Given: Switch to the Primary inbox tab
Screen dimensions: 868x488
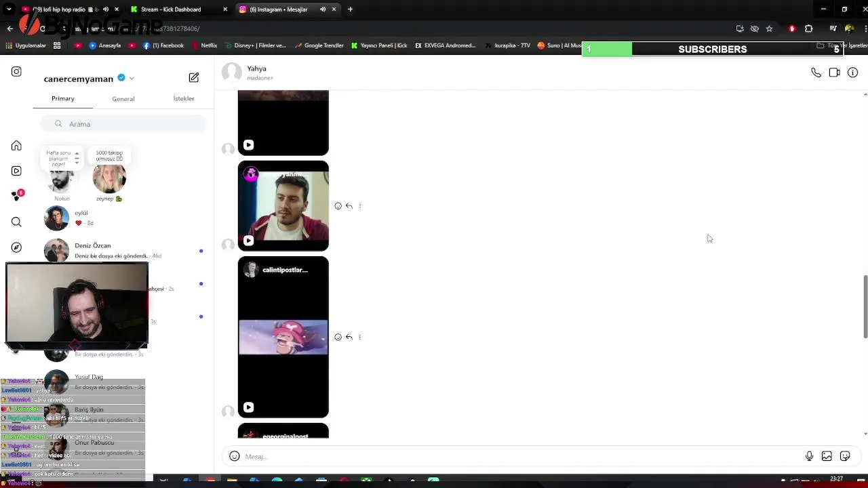Looking at the screenshot, I should coord(63,99).
